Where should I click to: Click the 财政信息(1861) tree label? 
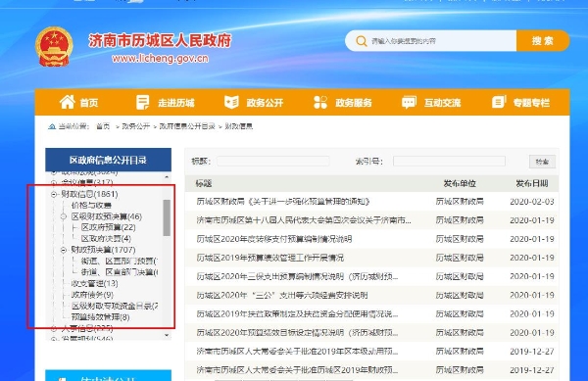pos(89,194)
